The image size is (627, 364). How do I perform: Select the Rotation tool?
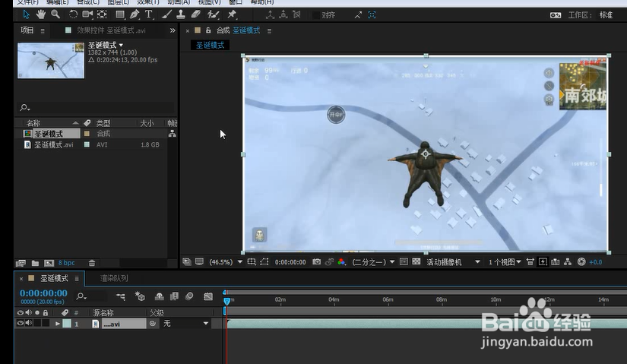pyautogui.click(x=73, y=14)
